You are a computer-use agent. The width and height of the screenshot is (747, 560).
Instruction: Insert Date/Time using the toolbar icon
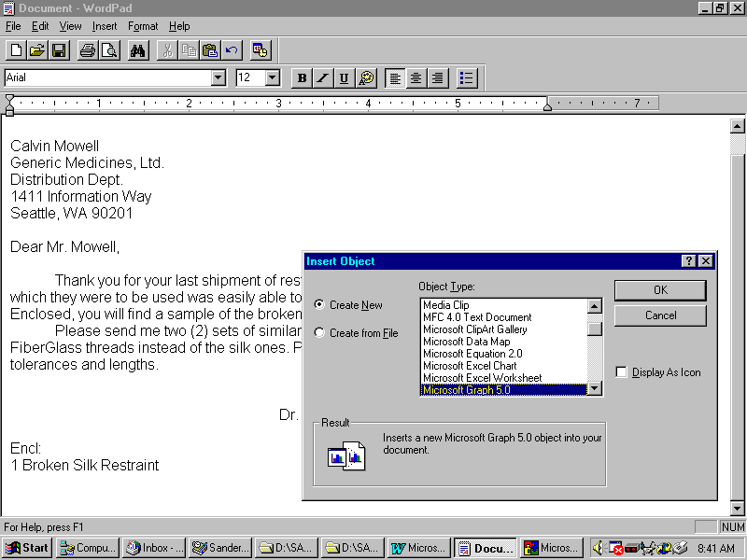(x=261, y=50)
